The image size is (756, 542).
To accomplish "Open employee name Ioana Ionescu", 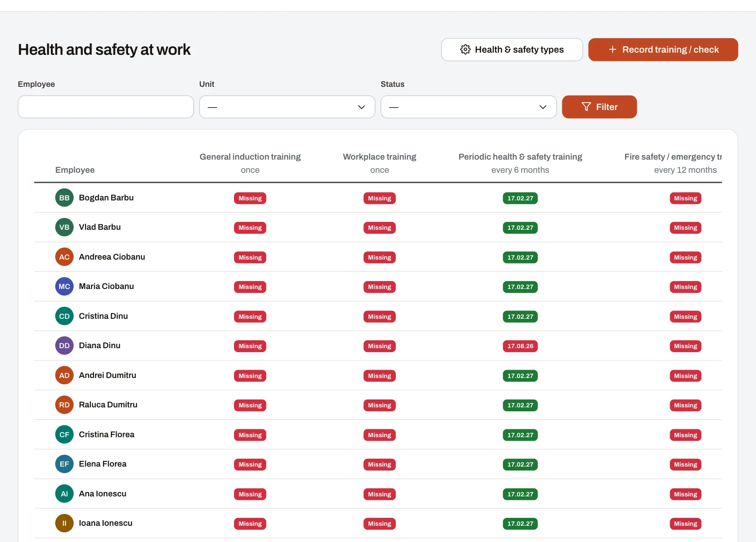I will tap(106, 523).
